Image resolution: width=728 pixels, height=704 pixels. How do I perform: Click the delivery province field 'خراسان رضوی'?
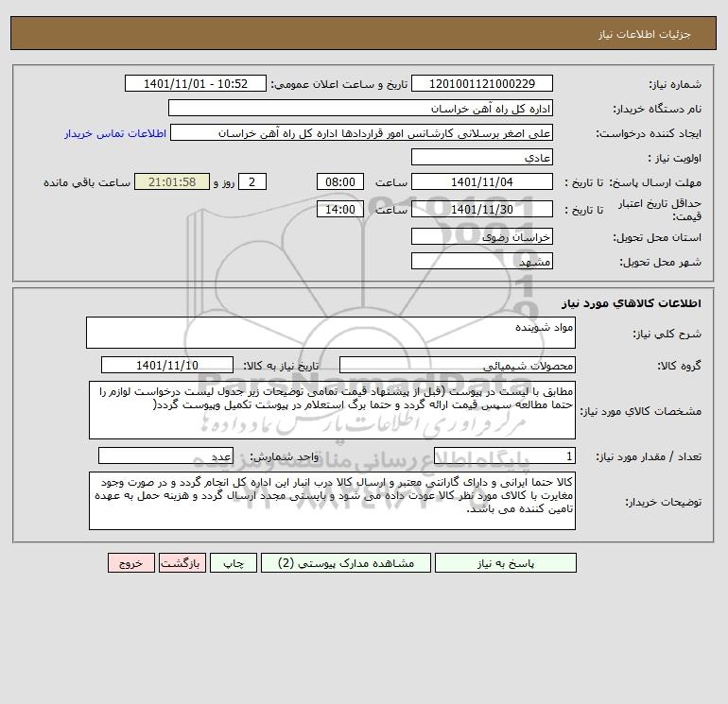482,236
